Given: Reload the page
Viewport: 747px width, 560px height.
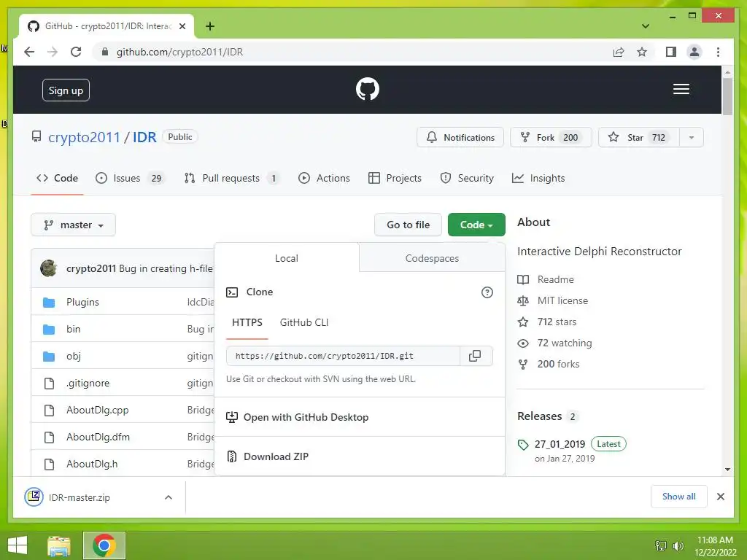Looking at the screenshot, I should pos(76,52).
